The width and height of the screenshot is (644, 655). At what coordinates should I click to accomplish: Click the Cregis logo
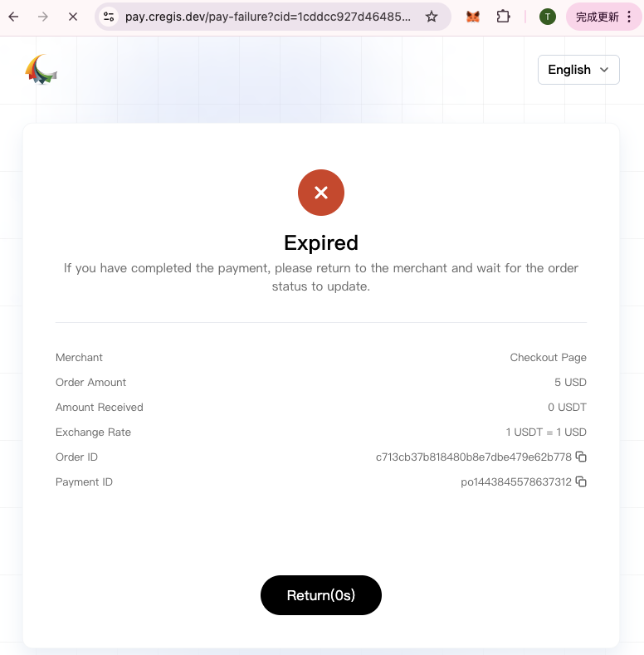click(41, 70)
